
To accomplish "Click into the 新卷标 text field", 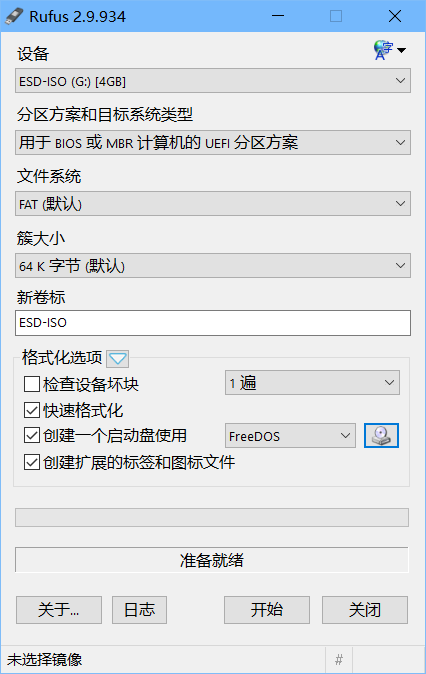I will (213, 323).
